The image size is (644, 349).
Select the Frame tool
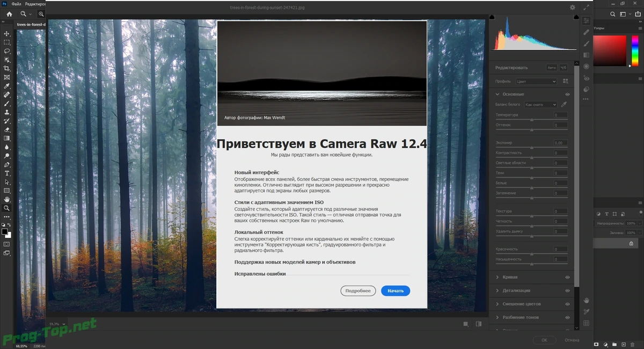[7, 77]
